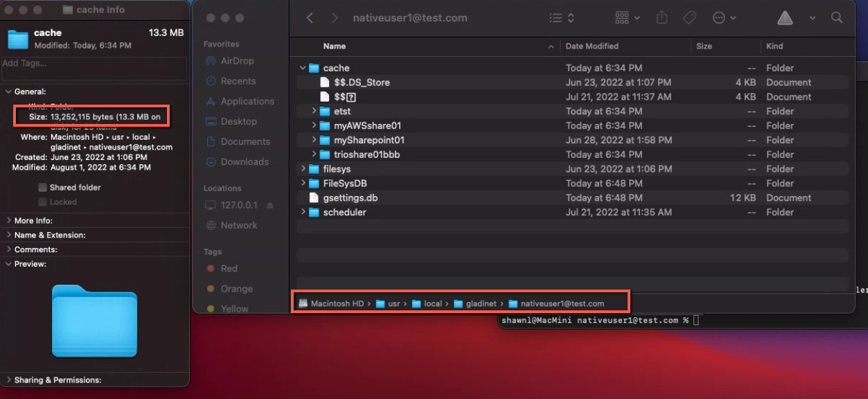This screenshot has height=399, width=868.
Task: Toggle the Locked checkbox
Action: coord(43,202)
